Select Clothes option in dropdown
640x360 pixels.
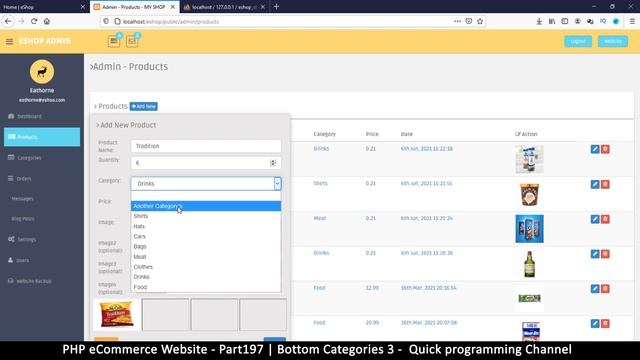coord(206,267)
